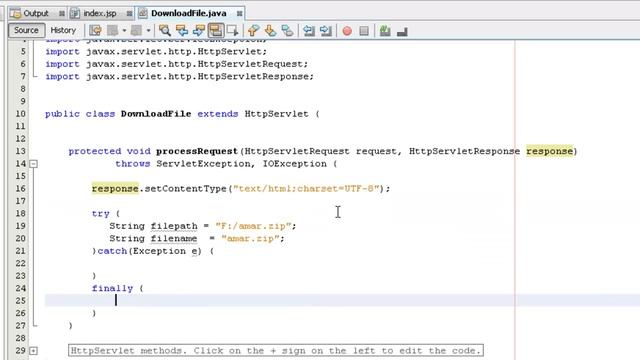Toggle Rectangular Selection mode

click(232, 31)
